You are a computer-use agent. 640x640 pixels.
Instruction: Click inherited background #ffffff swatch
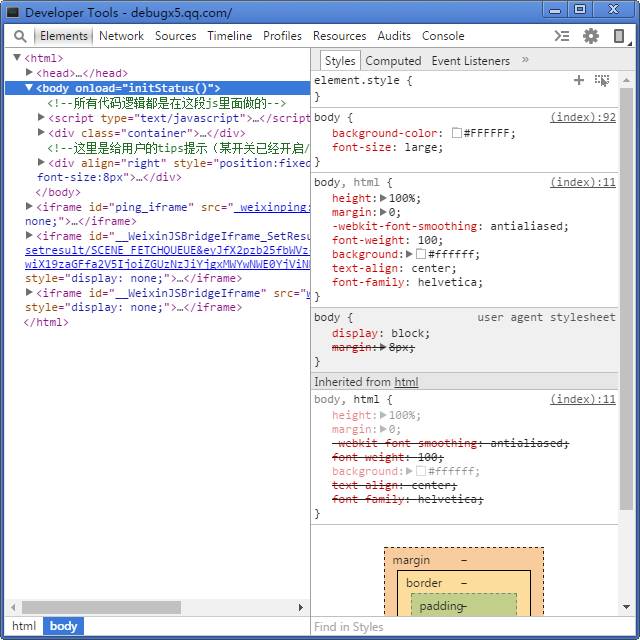coord(421,471)
